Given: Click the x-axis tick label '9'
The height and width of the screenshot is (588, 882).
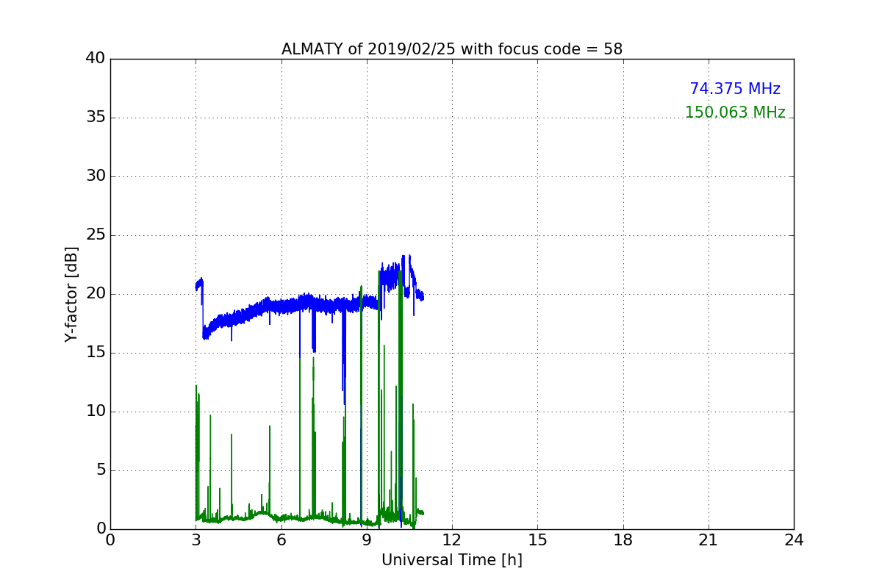Looking at the screenshot, I should coord(367,540).
